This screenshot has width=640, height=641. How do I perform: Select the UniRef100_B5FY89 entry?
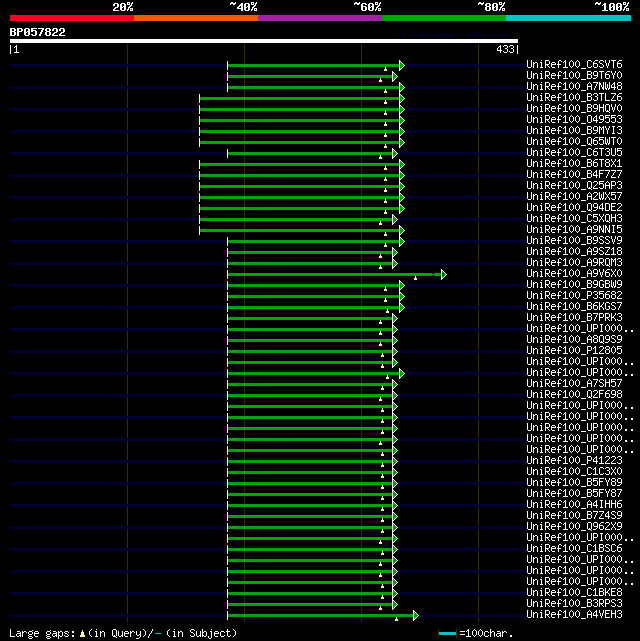click(574, 483)
